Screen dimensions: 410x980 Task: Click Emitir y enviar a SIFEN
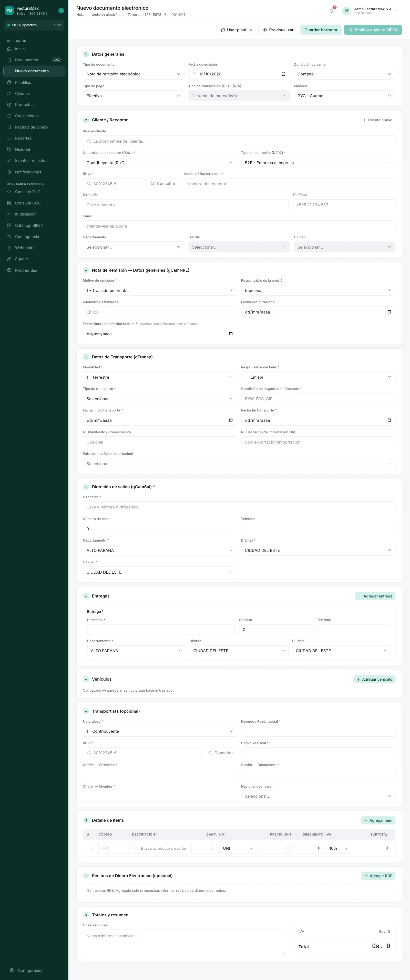[373, 30]
